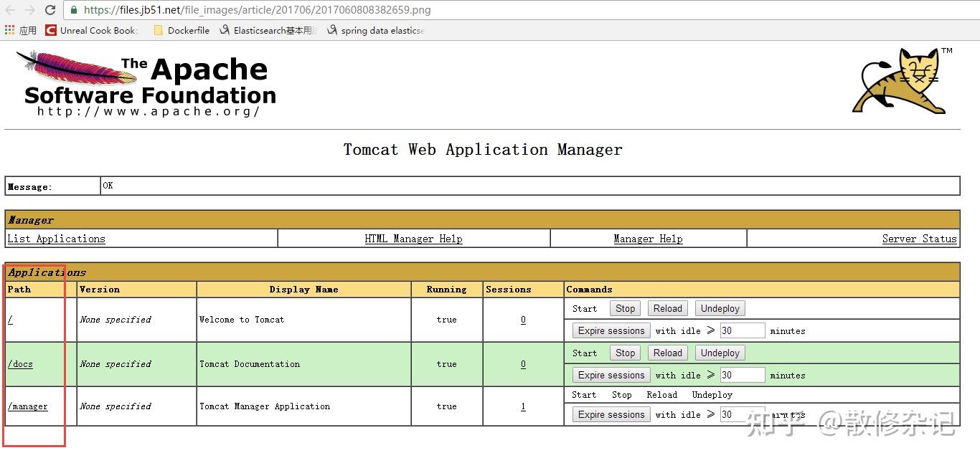Screen dimensions: 980x463
Task: Click idle minutes field in Welcome to Tomcat row
Action: pyautogui.click(x=743, y=330)
